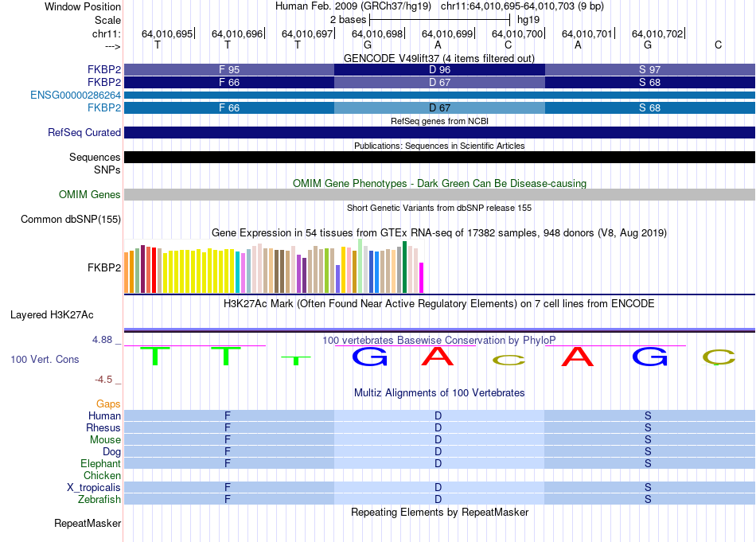756x542 pixels.
Task: Open the OMIM Genes track label
Action: 89,194
